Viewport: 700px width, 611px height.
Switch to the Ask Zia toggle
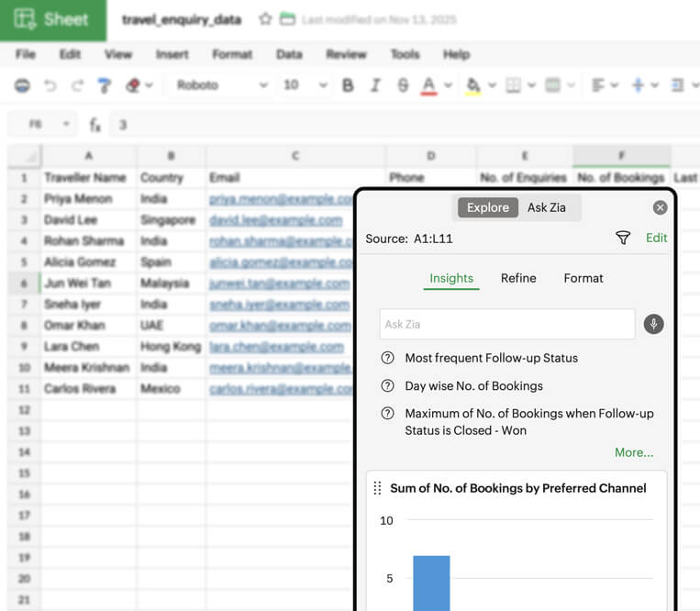547,207
